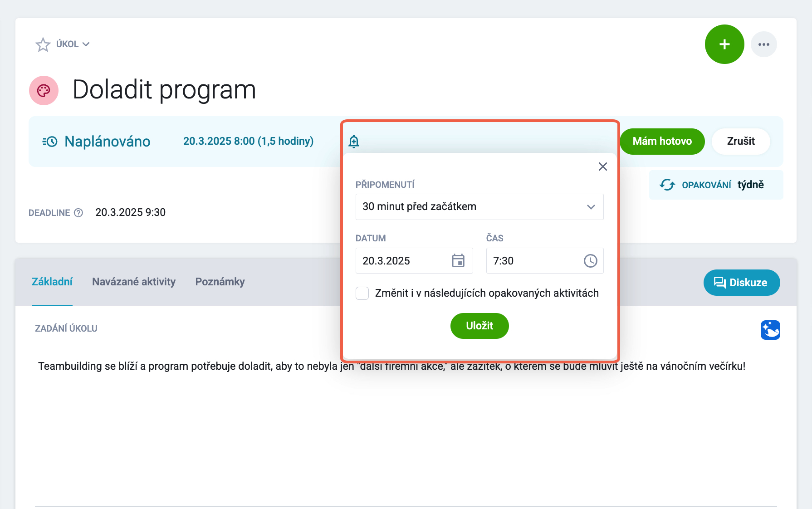Click the Mám hotovo button

[662, 142]
